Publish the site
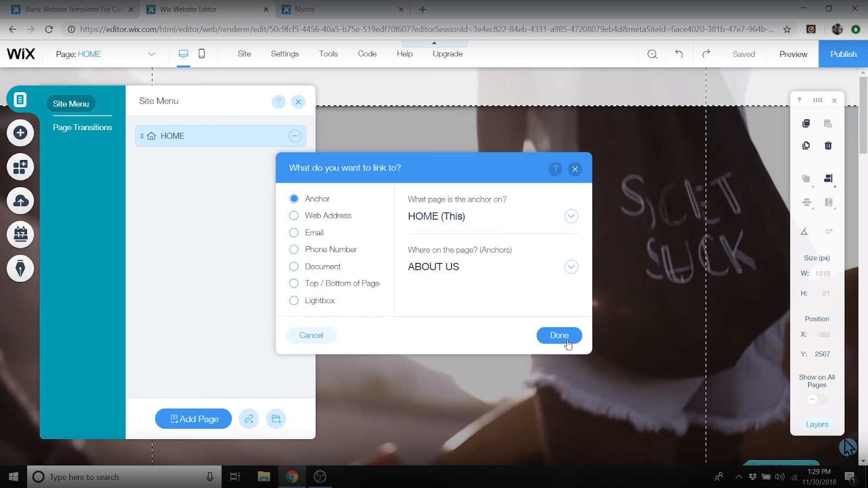868x488 pixels. pyautogui.click(x=844, y=54)
